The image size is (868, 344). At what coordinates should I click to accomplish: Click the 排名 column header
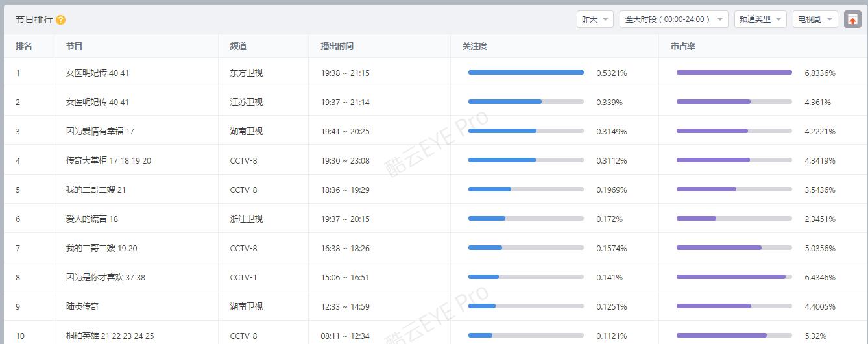coord(24,46)
